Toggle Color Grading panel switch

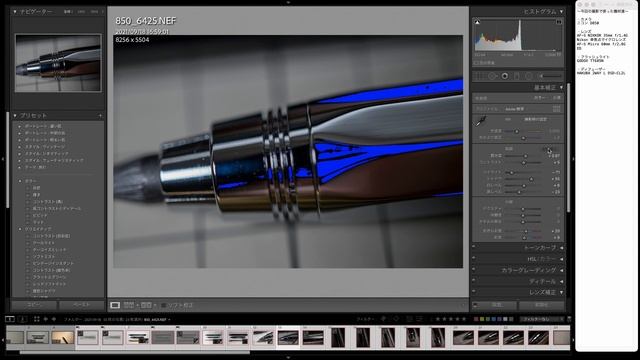474,269
